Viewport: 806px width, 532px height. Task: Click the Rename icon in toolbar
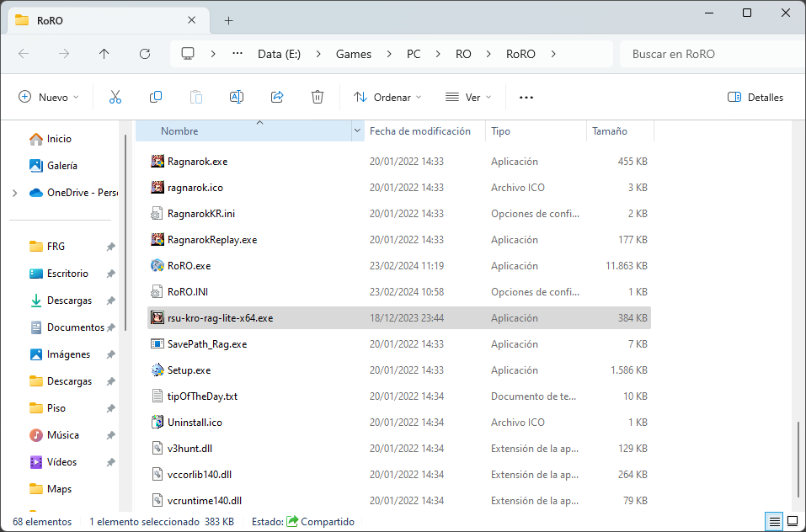(237, 97)
